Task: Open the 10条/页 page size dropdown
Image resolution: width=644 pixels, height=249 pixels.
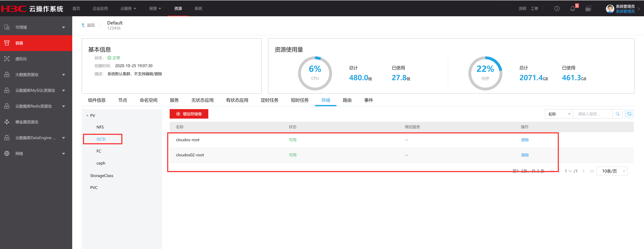Action: click(612, 171)
